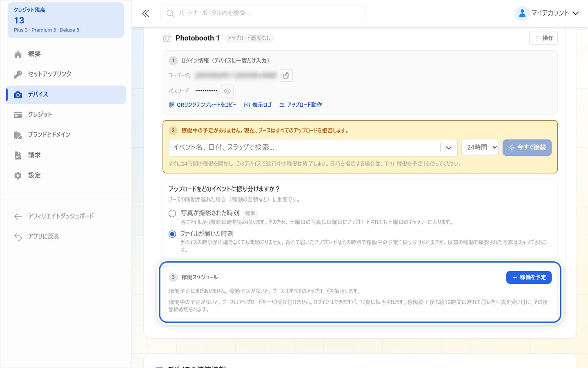Click gear icon beside 設定
588x368 pixels.
(18, 175)
